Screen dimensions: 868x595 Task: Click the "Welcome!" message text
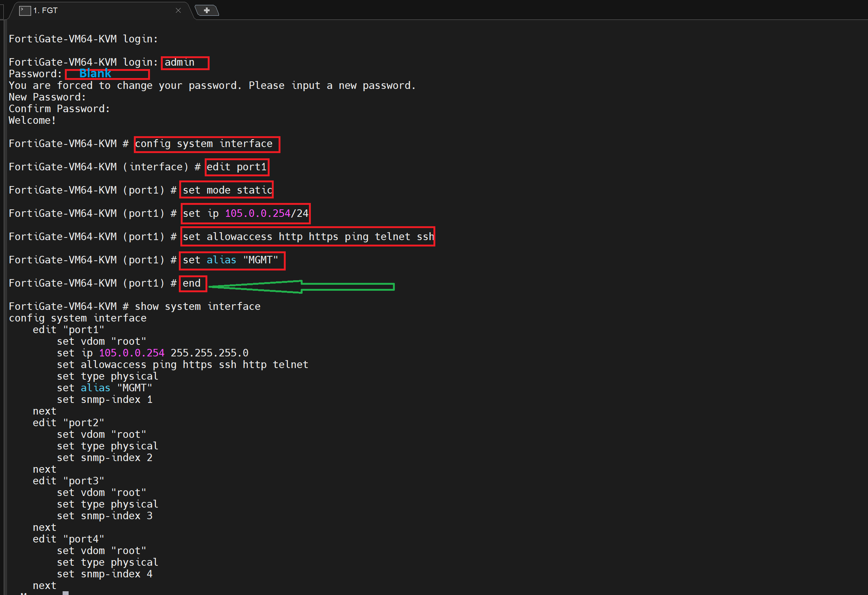pos(32,120)
